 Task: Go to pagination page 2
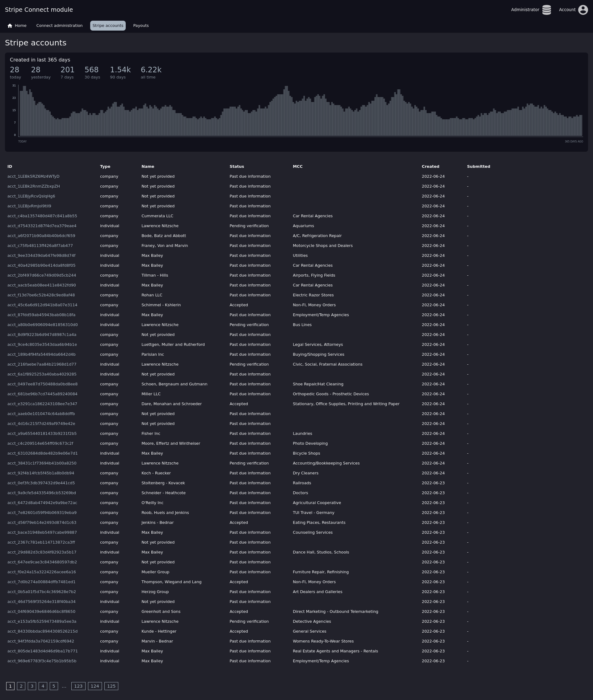point(21,686)
